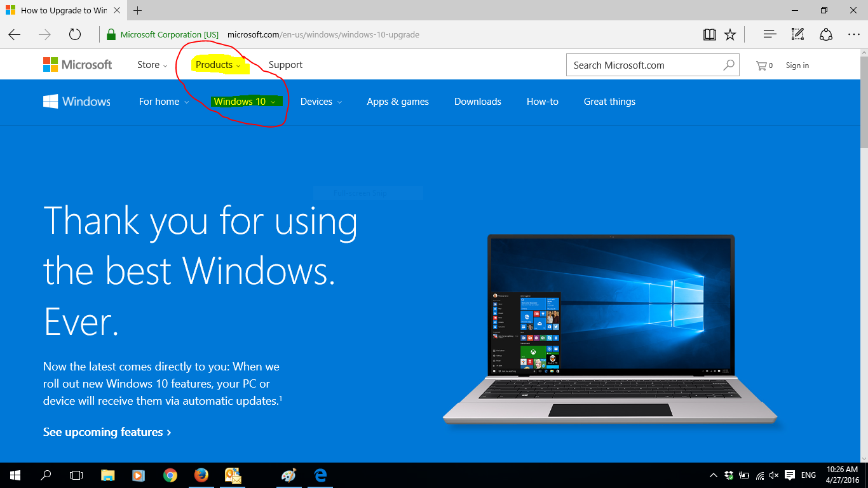Screen dimensions: 868x488
Task: Expand the Store dropdown menu
Action: [153, 65]
